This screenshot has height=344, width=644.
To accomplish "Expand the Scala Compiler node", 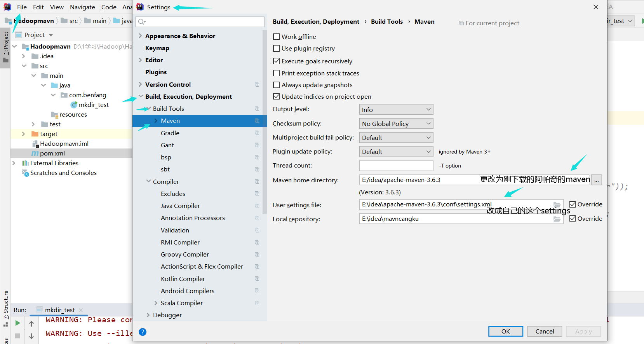I will pos(156,303).
